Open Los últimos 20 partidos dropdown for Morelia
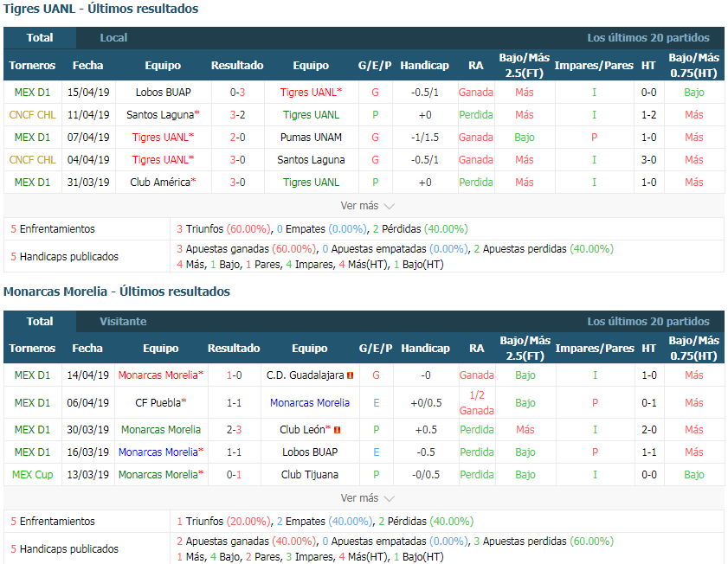 pyautogui.click(x=648, y=321)
